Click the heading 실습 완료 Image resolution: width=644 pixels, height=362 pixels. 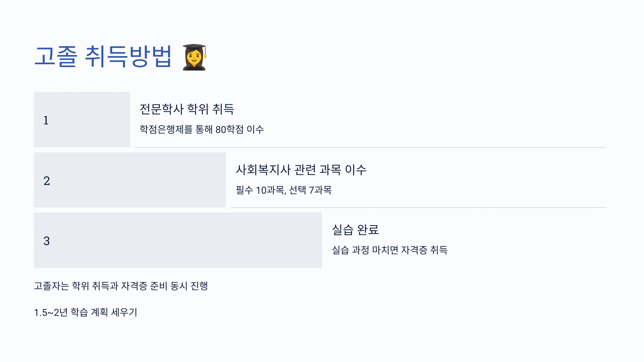tap(355, 230)
